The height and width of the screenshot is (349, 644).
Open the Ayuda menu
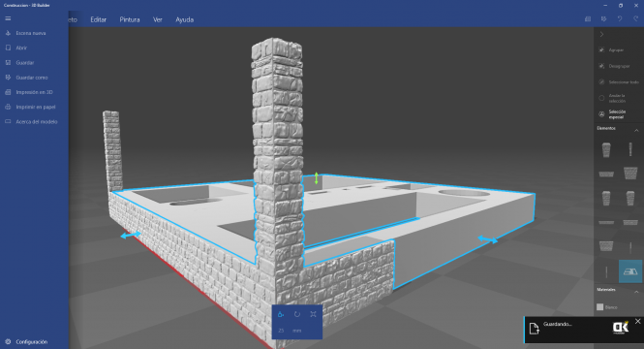(x=184, y=19)
